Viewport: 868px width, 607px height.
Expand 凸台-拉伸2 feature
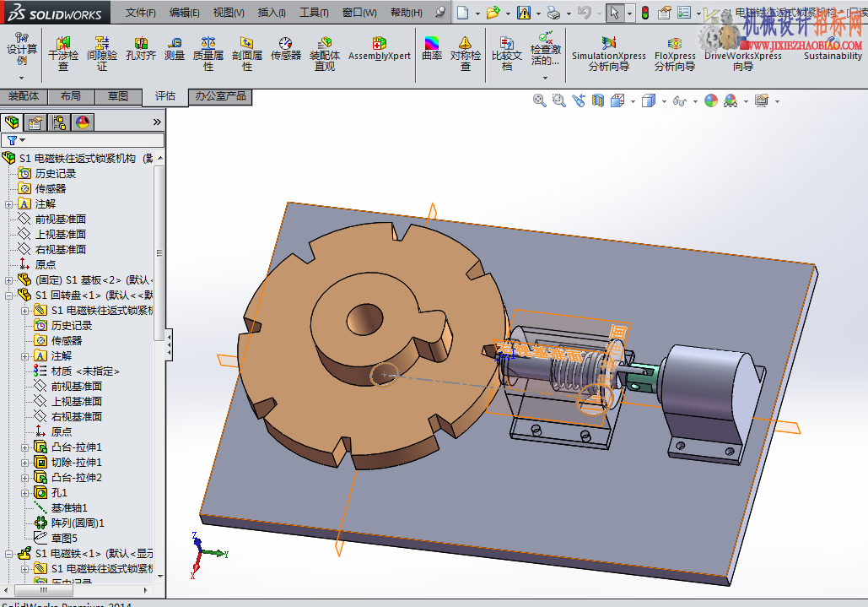pyautogui.click(x=25, y=478)
